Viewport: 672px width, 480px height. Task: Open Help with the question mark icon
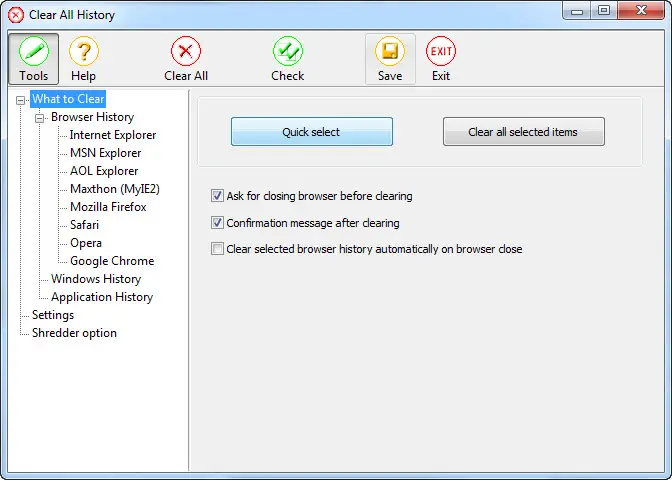click(84, 59)
